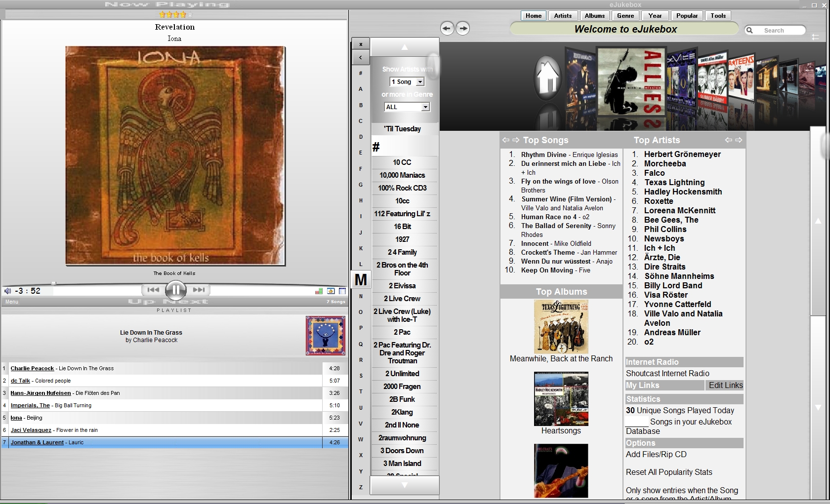Click the song progress slider handle

(53, 283)
